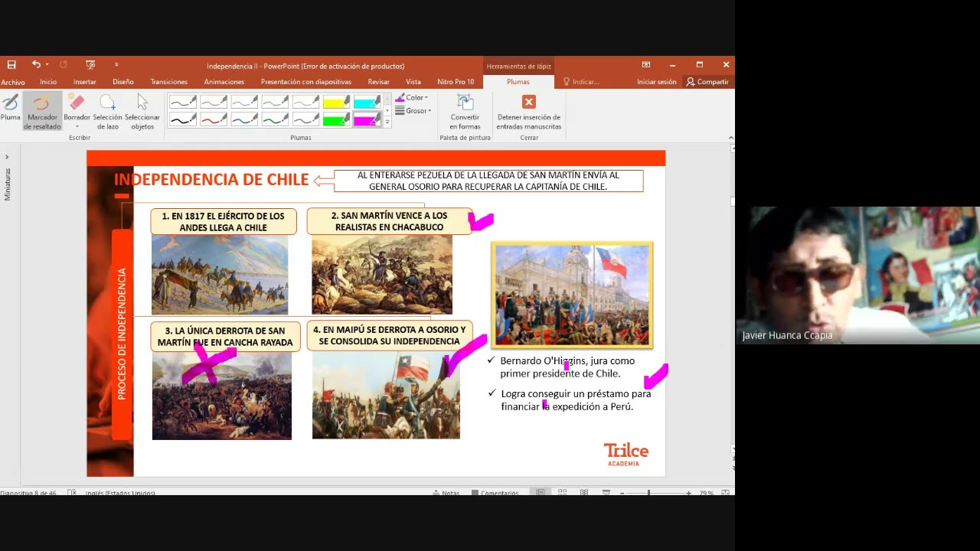The height and width of the screenshot is (551, 980).
Task: Pick the green thin pen, top row
Action: pyautogui.click(x=275, y=102)
